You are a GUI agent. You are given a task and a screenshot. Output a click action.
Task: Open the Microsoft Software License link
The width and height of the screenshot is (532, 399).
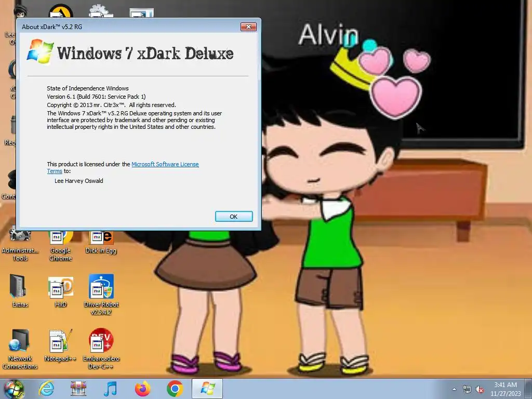click(x=165, y=164)
